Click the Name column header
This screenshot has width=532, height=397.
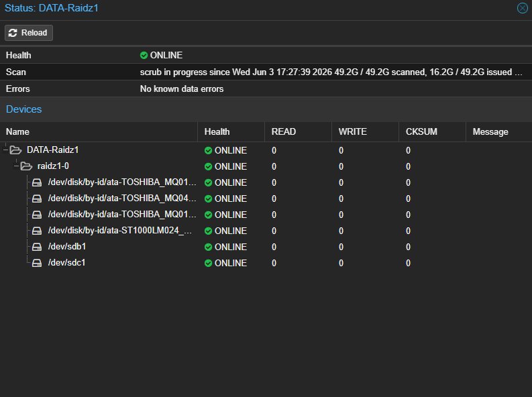point(99,131)
